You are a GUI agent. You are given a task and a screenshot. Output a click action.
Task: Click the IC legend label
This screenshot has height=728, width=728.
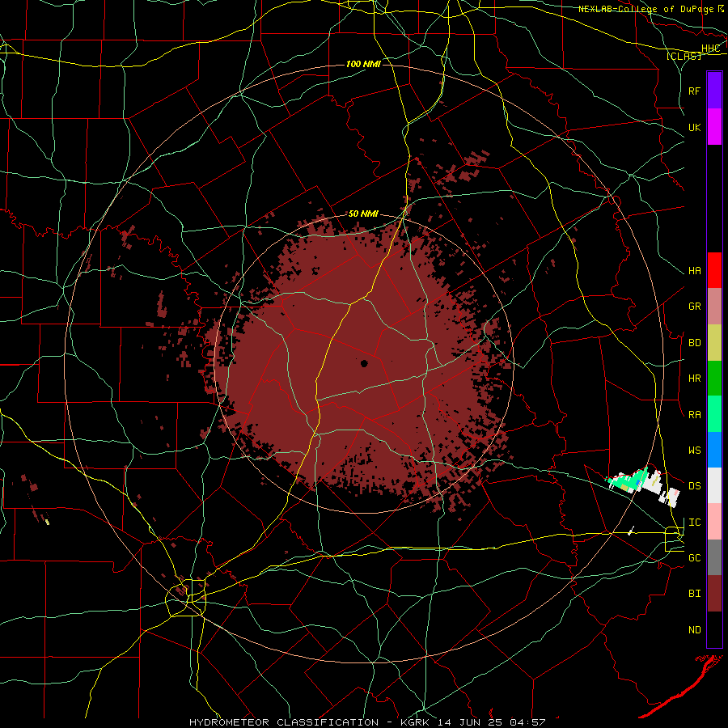(x=694, y=523)
